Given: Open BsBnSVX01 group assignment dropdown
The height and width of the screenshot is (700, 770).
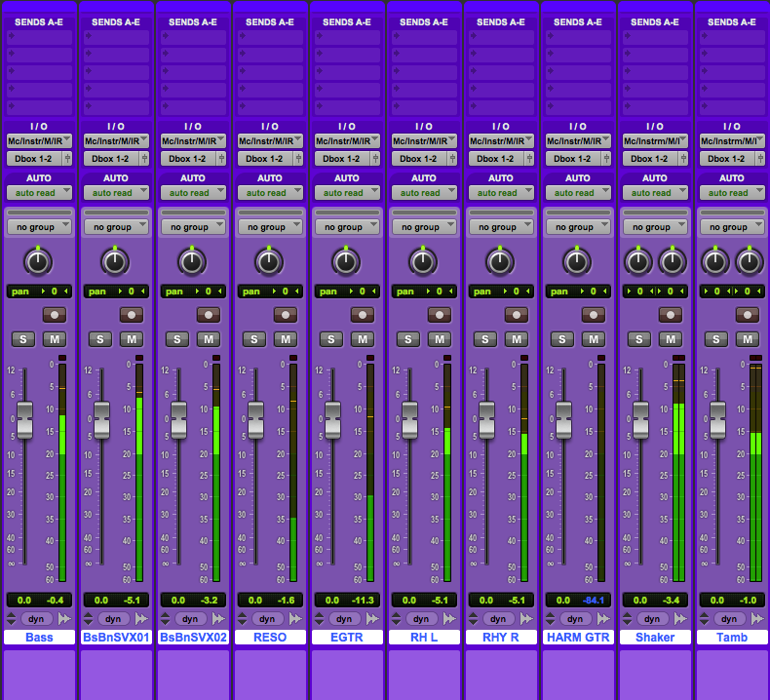Looking at the screenshot, I should click(116, 227).
